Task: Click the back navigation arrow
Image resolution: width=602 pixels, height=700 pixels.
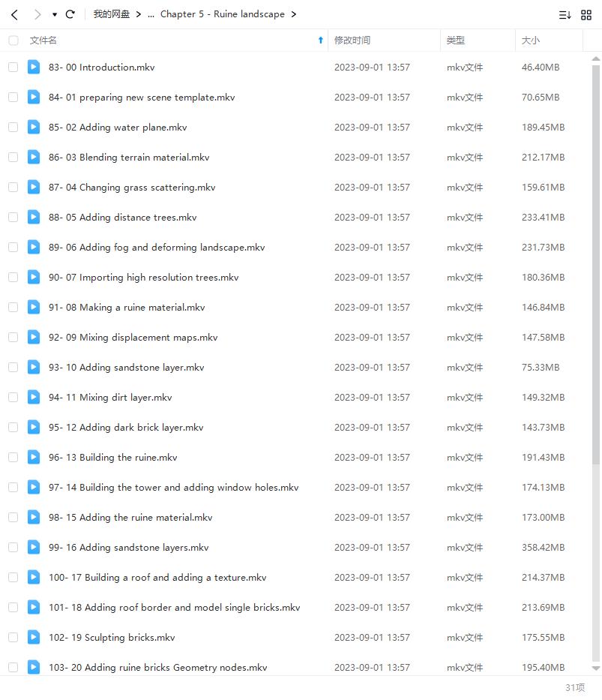Action: 14,14
